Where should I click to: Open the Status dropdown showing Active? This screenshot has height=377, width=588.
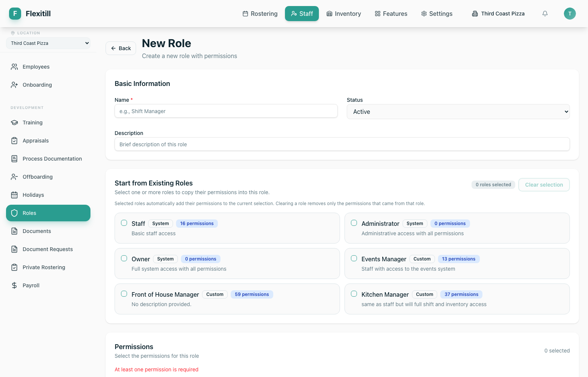coord(458,112)
